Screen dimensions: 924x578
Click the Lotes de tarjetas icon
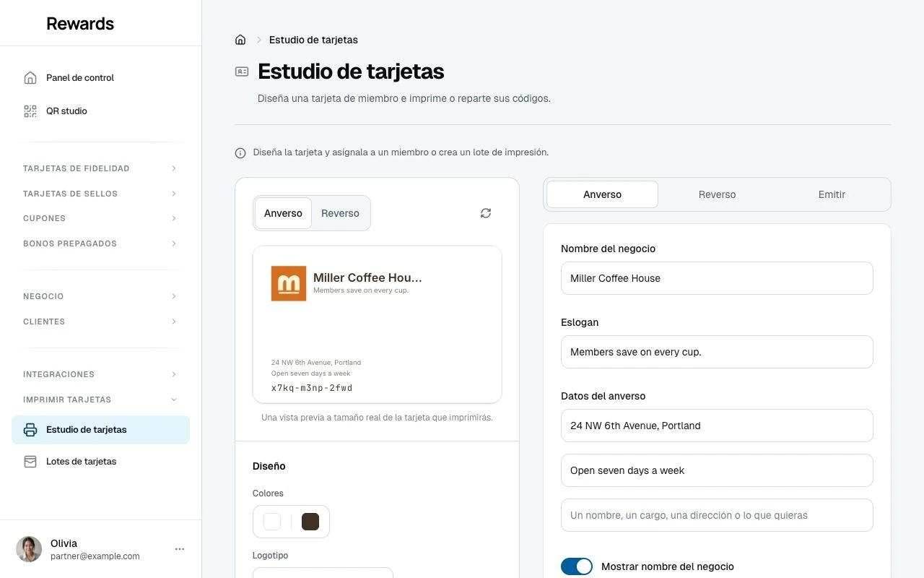[30, 462]
